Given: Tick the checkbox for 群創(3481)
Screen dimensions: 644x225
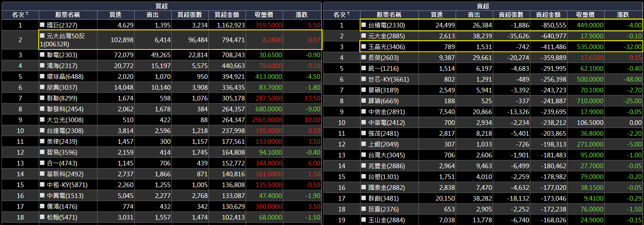Looking at the screenshot, I should click(x=364, y=198).
